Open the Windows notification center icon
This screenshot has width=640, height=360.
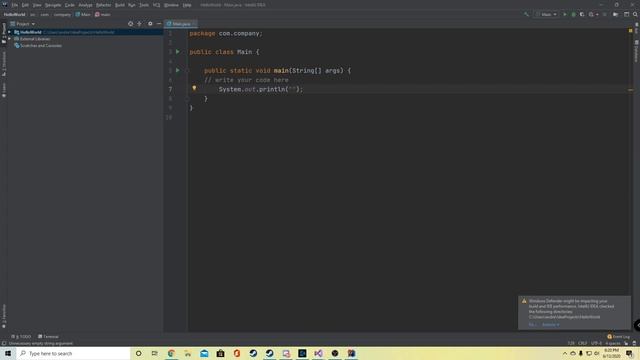point(629,353)
